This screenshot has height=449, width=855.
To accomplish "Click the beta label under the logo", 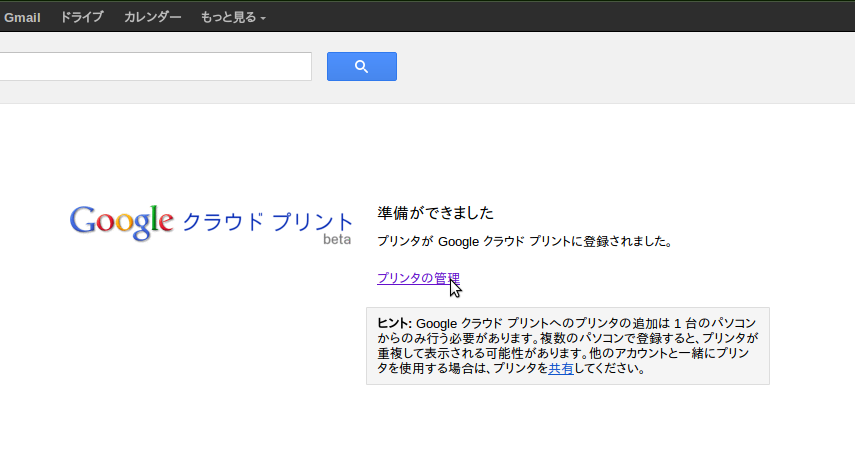I will [x=337, y=240].
